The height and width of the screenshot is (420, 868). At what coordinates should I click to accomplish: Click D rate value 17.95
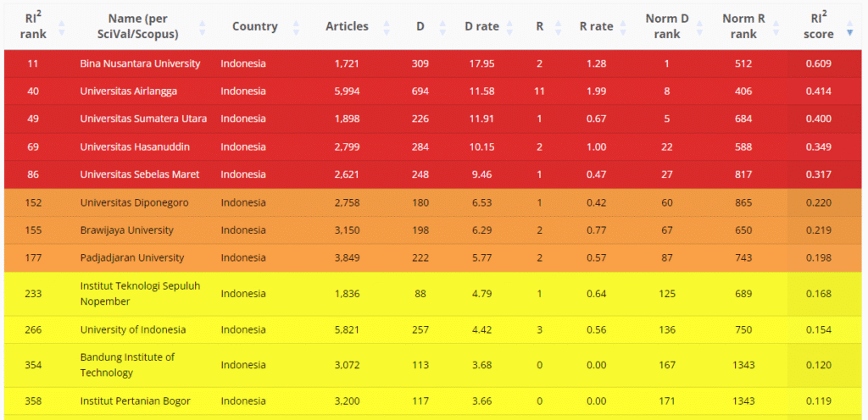481,64
